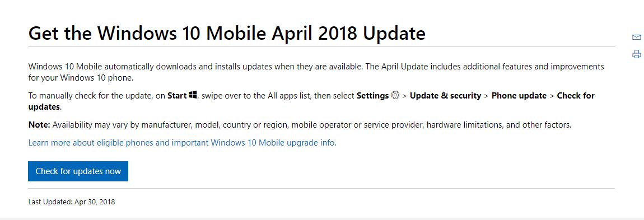Click the email envelope share icon
The height and width of the screenshot is (220, 644).
[636, 38]
